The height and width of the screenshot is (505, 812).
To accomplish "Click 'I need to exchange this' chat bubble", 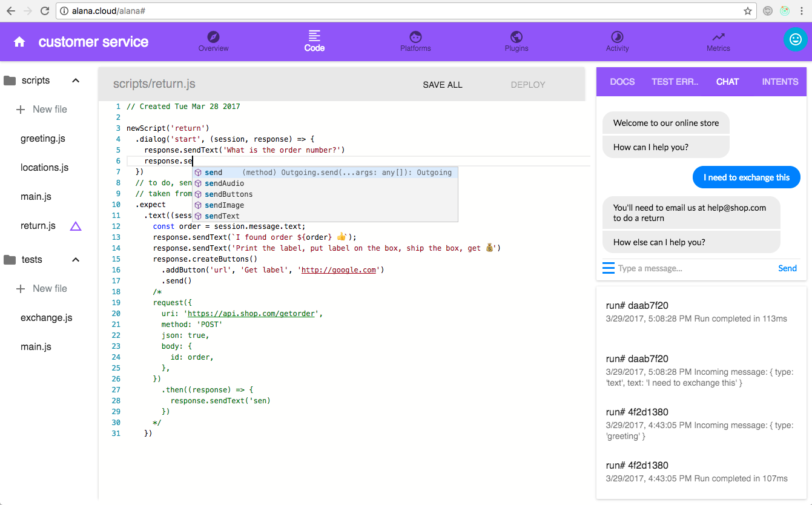I will point(746,177).
